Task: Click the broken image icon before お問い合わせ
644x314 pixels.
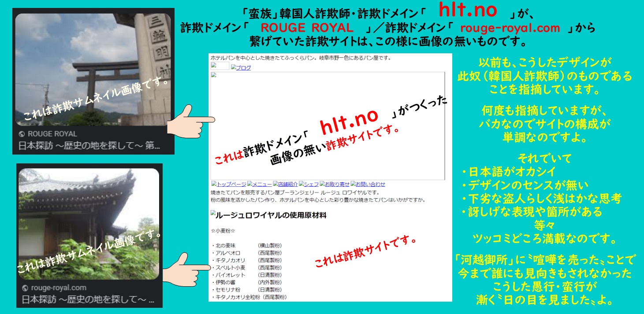Action: coord(353,184)
